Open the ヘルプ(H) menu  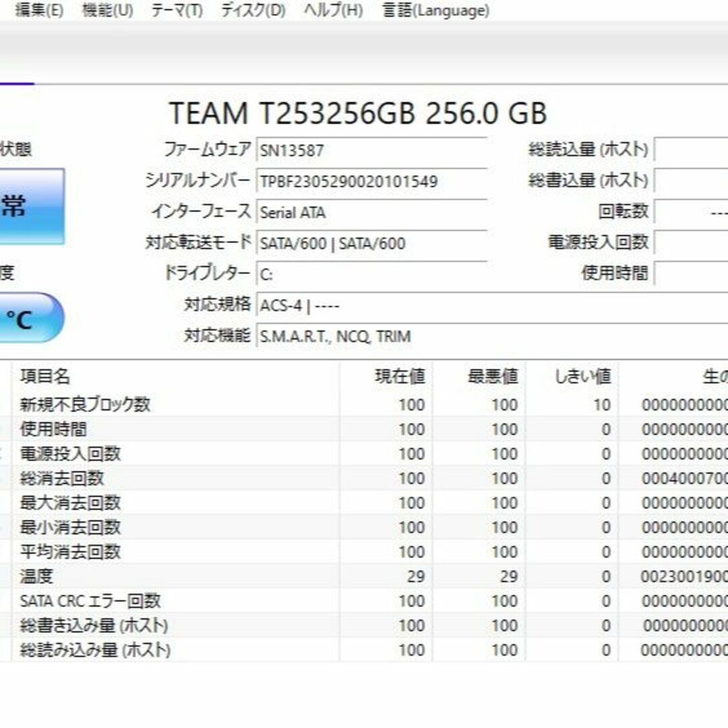click(333, 9)
